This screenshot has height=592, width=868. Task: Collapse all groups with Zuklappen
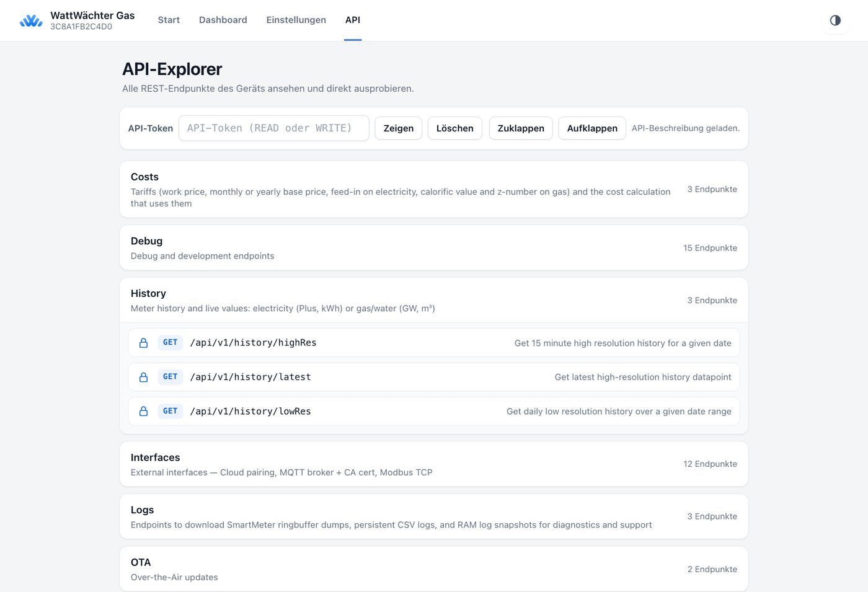[x=521, y=128]
